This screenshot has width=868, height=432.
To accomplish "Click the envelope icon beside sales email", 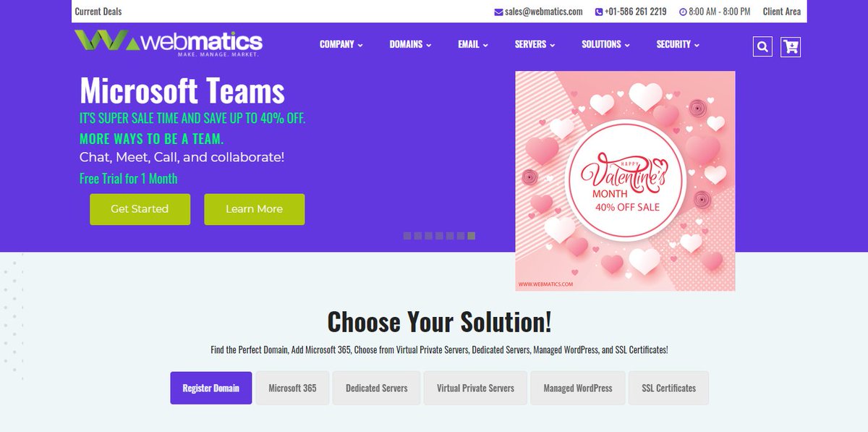I will (x=498, y=12).
